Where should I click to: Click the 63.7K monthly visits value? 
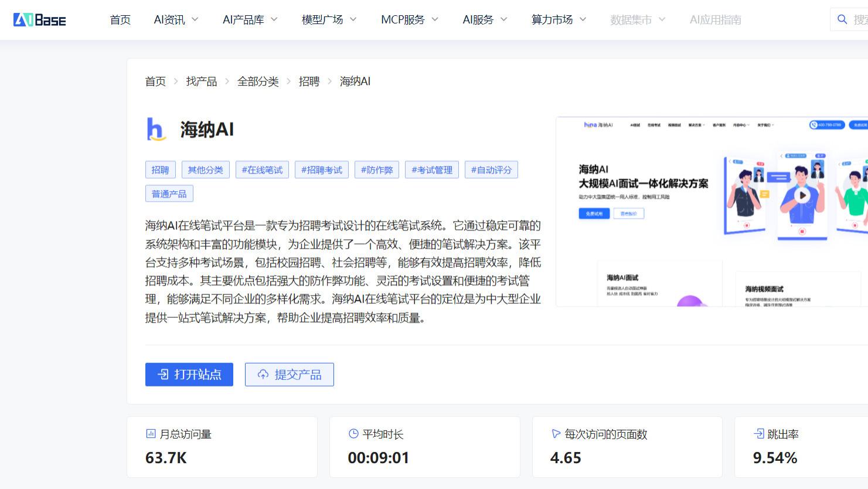coord(166,458)
